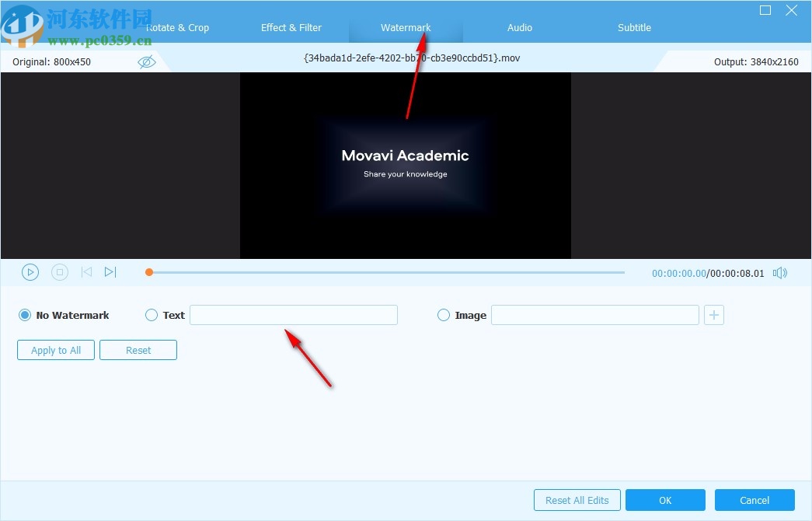Jump to previous frame
812x521 pixels.
86,272
